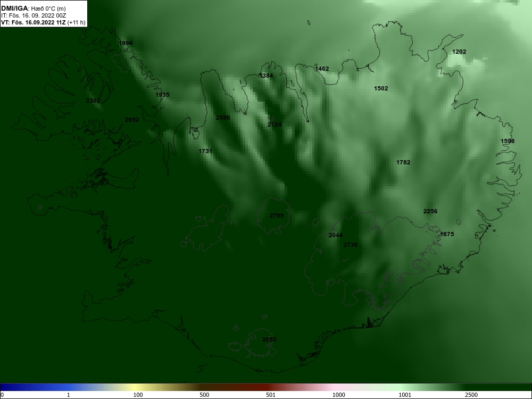
Task: Click the value 1994 on the map
Action: [x=126, y=43]
